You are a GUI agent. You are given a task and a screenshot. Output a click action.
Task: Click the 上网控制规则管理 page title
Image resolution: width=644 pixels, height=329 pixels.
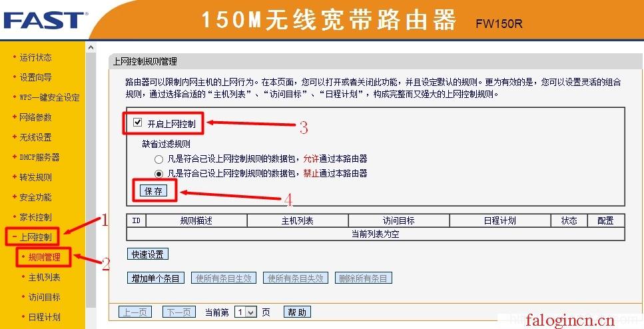(x=145, y=62)
